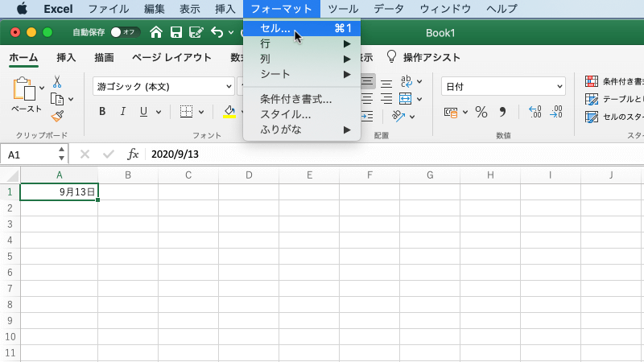Expand the Merge options arrow
The image size is (644, 362).
[419, 99]
